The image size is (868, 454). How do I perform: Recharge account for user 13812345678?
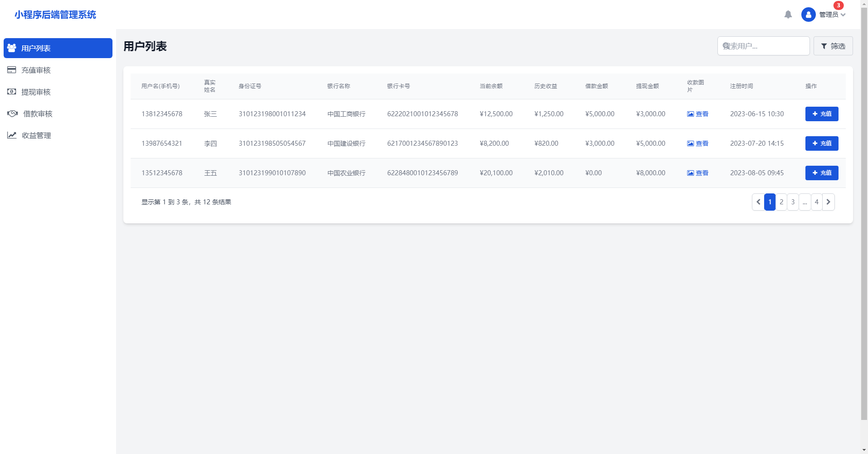[821, 114]
